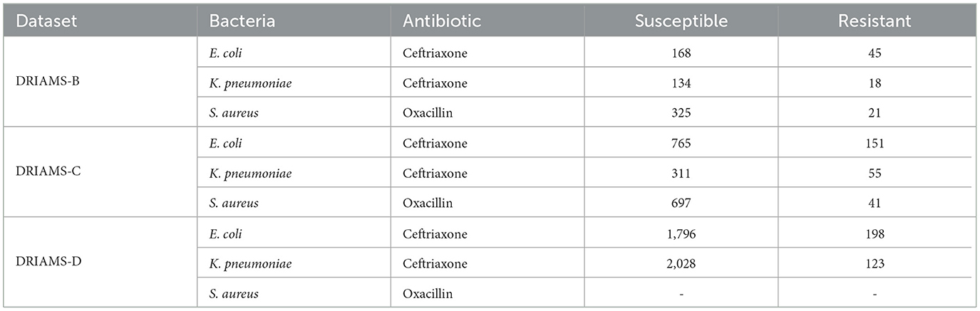Select the susceptible value 325
Viewport: 980px width, 311px height.
[x=681, y=113]
